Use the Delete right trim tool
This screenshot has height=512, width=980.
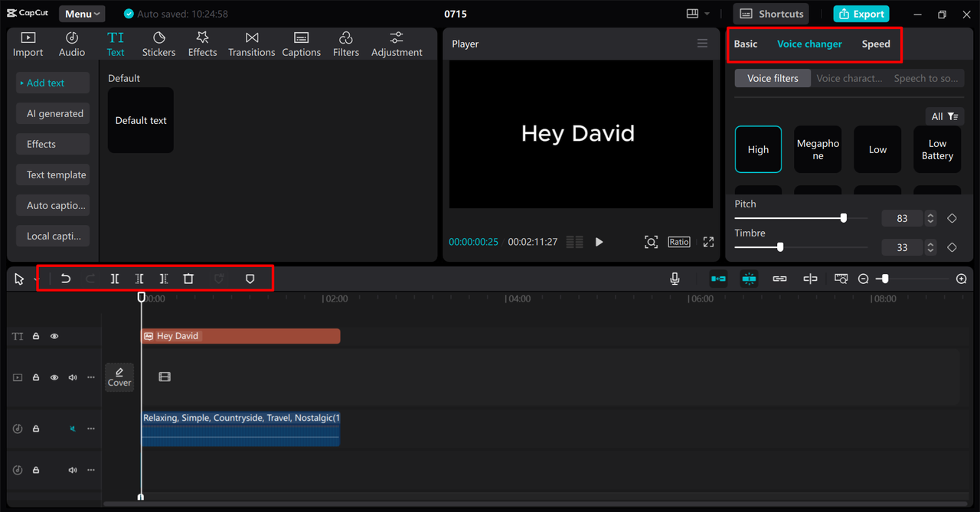[164, 279]
